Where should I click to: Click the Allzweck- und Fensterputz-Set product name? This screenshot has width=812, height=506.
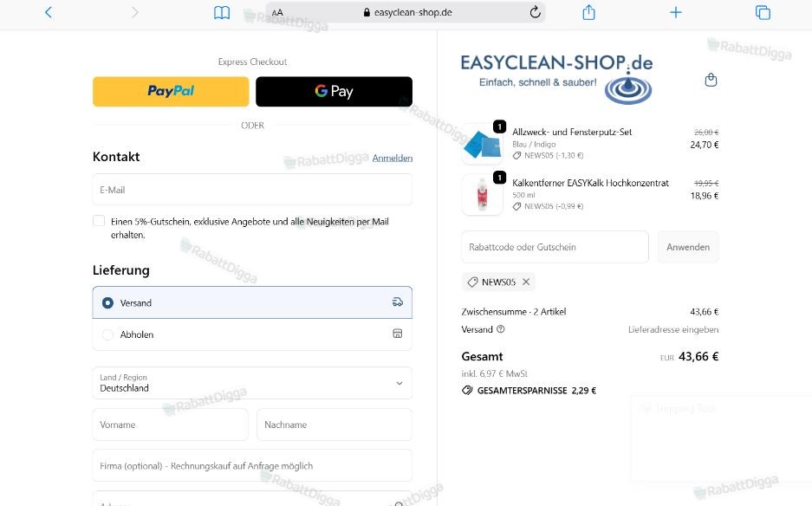click(x=572, y=132)
